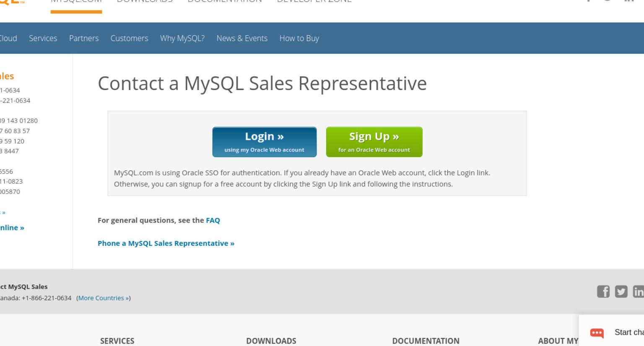
Task: Open the How to Buy menu item
Action: pyautogui.click(x=299, y=38)
